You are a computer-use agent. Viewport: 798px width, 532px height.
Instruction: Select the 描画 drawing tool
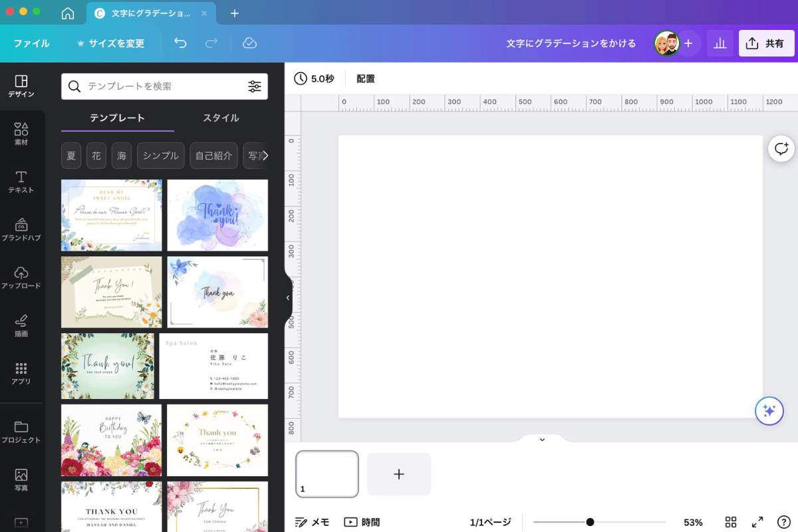click(22, 325)
